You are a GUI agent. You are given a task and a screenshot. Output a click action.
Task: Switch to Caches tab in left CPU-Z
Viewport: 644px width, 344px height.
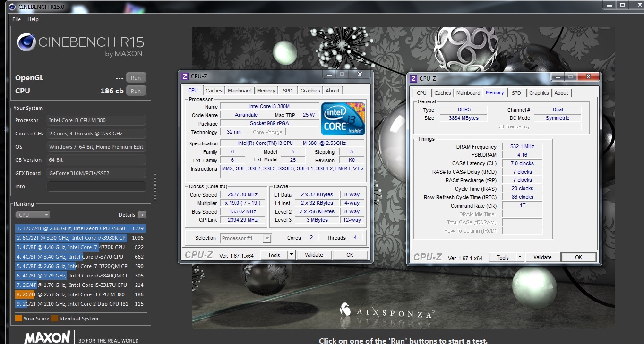pos(214,91)
